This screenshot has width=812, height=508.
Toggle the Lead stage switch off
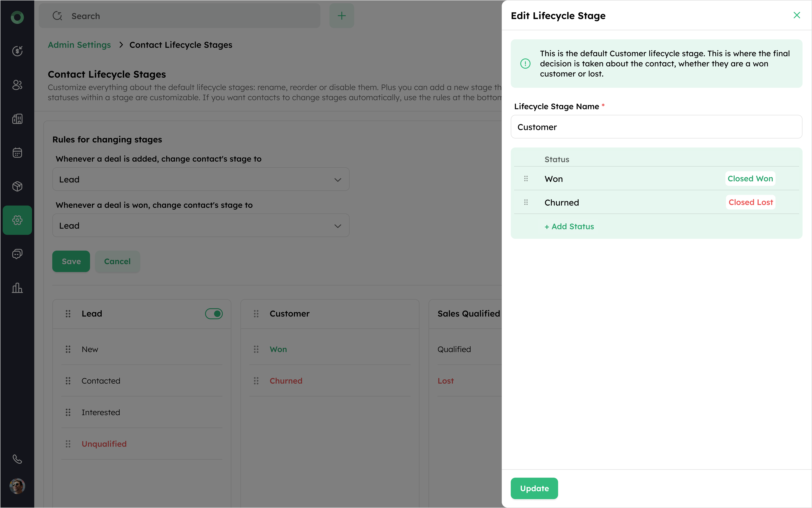pos(214,314)
